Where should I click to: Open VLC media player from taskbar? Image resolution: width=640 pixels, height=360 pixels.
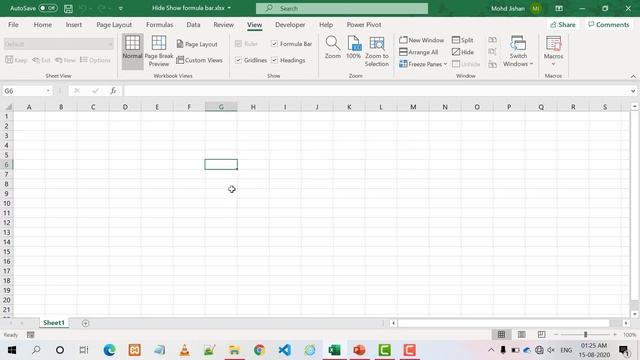click(x=184, y=350)
